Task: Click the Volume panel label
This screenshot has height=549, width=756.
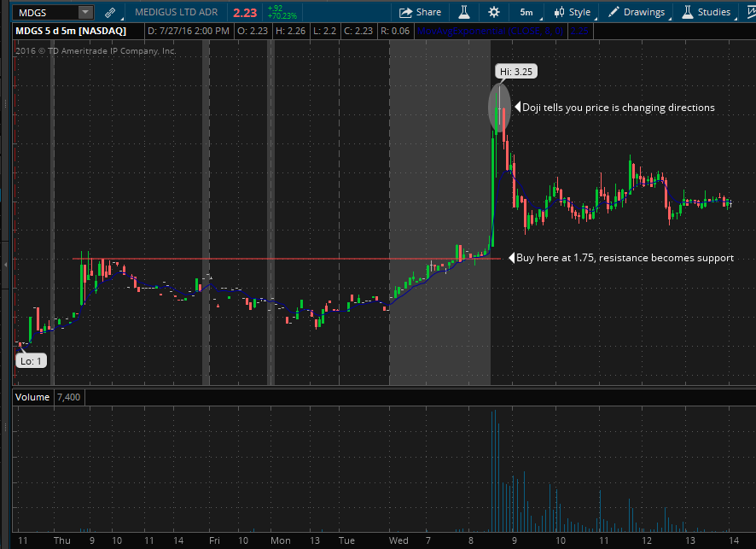Action: [32, 397]
